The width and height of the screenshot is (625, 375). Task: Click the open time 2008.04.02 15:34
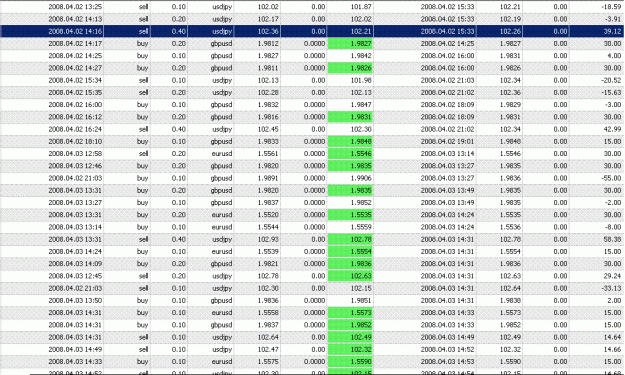pos(75,80)
